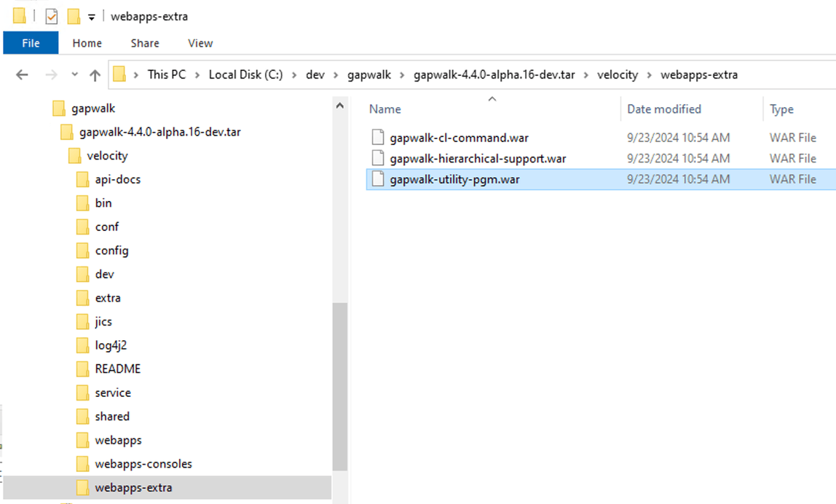Click the folder icon in the address bar
This screenshot has height=504, width=836.
[119, 74]
